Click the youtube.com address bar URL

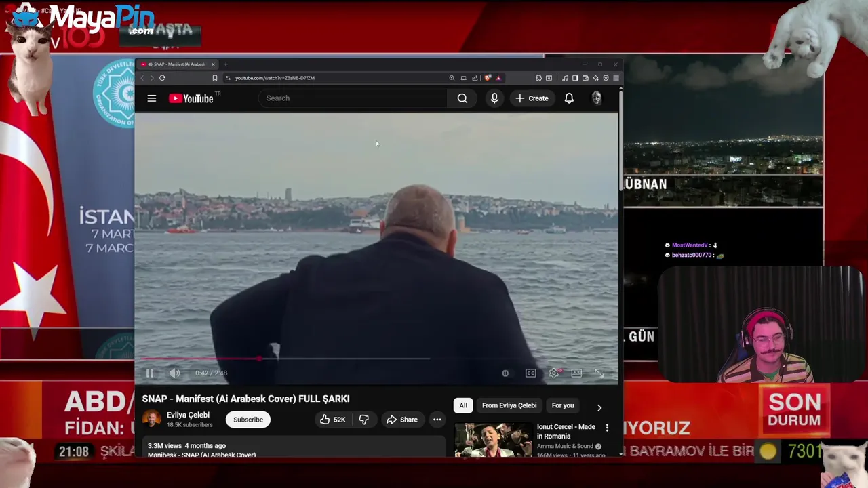[275, 78]
